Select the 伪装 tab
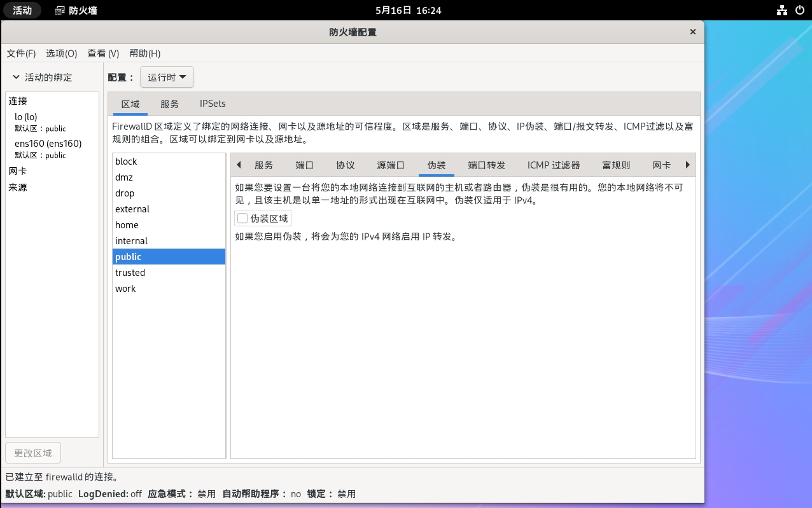The width and height of the screenshot is (812, 508). click(437, 165)
